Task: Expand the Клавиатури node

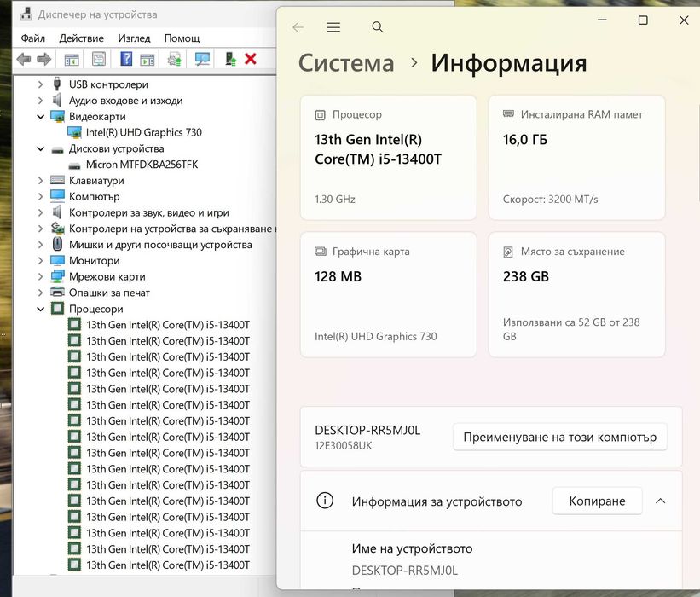Action: coord(41,181)
